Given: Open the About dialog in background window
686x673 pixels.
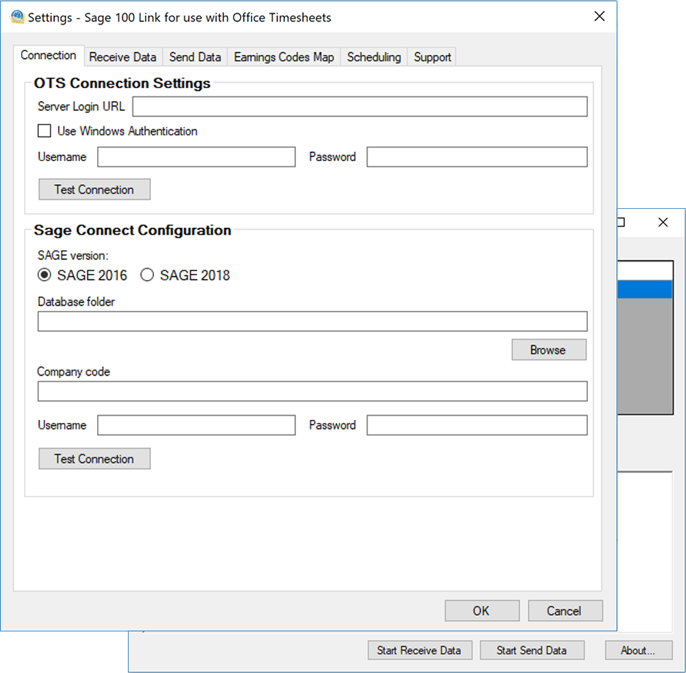Looking at the screenshot, I should (637, 650).
